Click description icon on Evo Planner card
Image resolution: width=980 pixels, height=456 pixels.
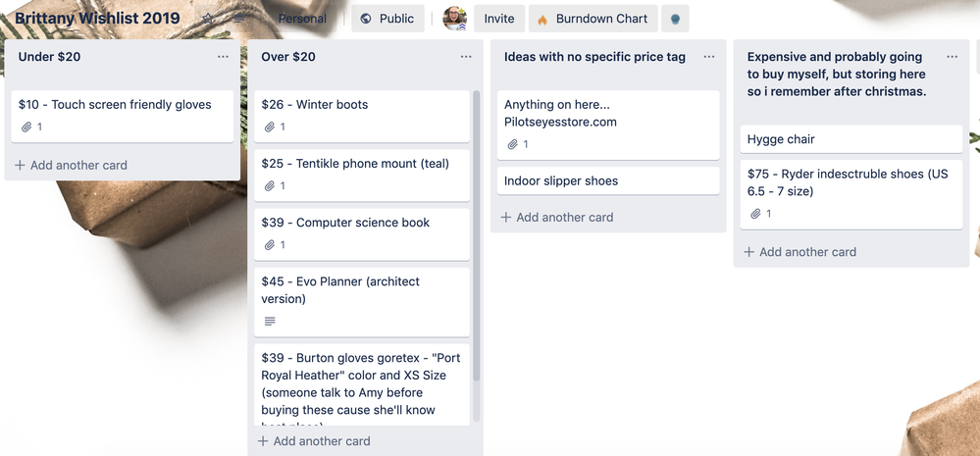(x=270, y=321)
